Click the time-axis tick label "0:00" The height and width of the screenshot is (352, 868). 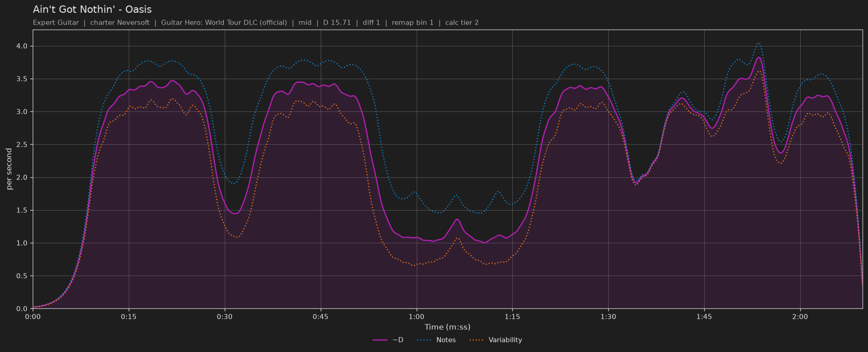33,317
